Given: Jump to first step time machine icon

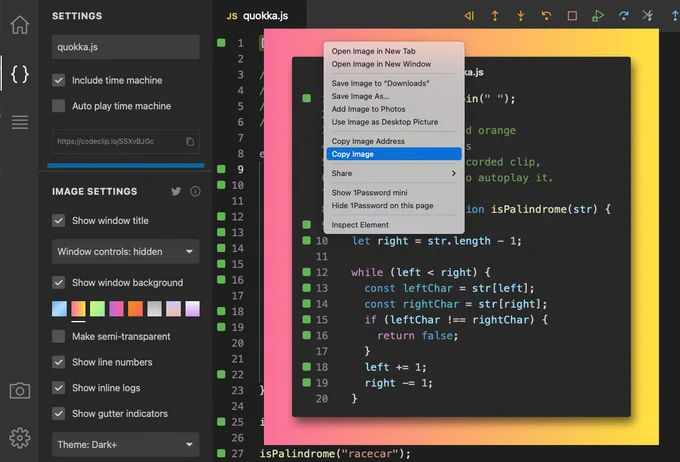Looking at the screenshot, I should pyautogui.click(x=469, y=16).
